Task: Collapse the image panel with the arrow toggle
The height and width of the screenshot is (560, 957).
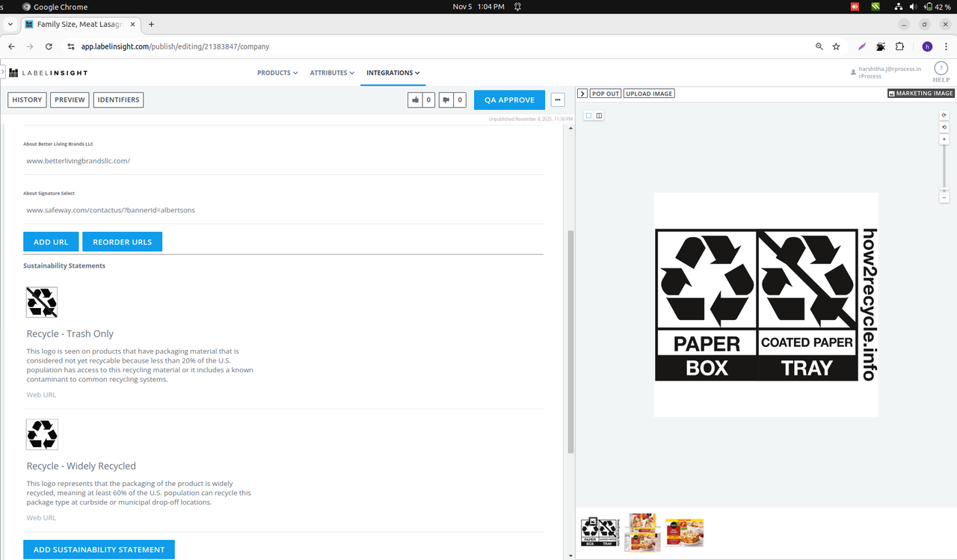Action: point(582,93)
